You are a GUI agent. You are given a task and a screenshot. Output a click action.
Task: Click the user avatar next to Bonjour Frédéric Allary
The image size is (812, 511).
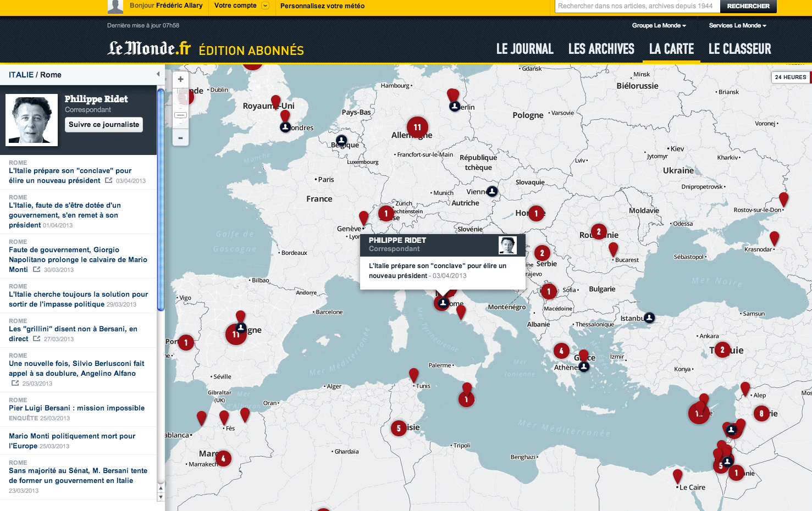(x=115, y=7)
